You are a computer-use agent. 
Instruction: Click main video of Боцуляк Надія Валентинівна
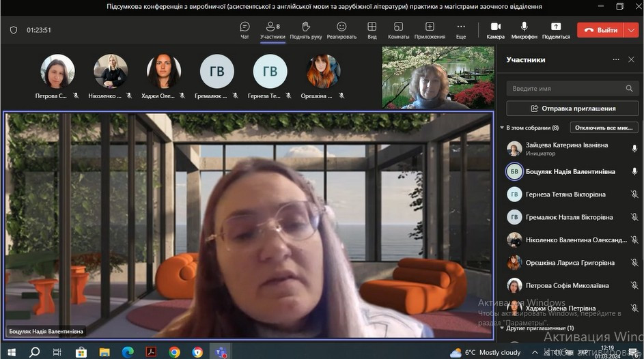tap(249, 225)
